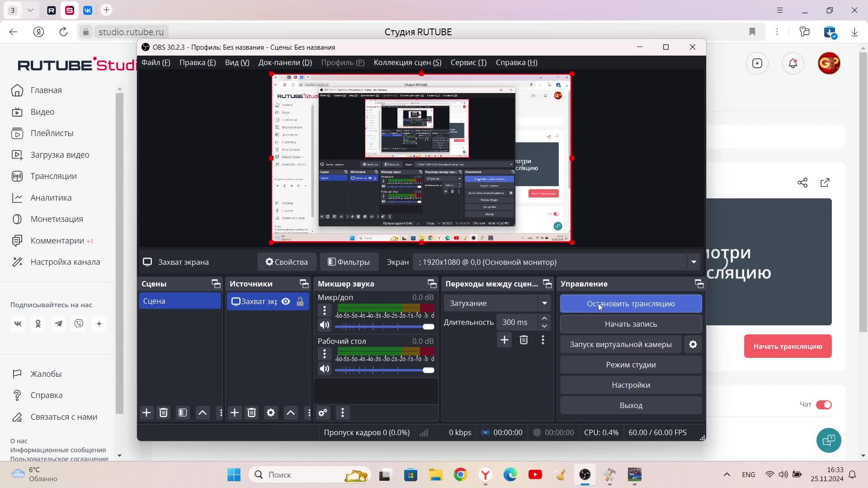Open Сервис menu in OBS
Image resolution: width=868 pixels, height=488 pixels.
[x=468, y=62]
